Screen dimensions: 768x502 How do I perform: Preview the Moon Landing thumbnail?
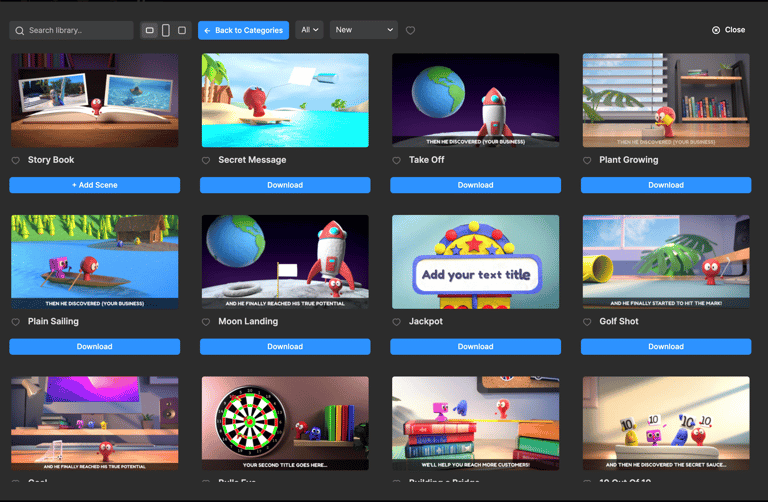point(285,262)
